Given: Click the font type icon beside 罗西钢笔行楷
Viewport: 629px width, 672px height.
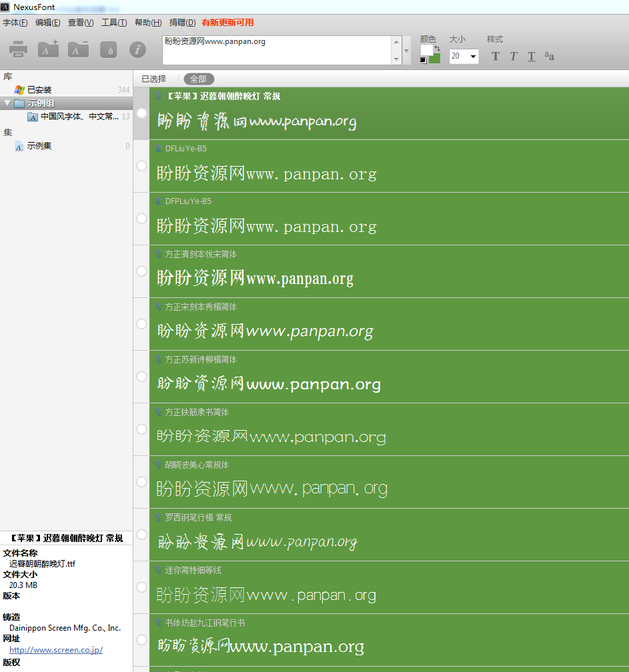Looking at the screenshot, I should 158,517.
